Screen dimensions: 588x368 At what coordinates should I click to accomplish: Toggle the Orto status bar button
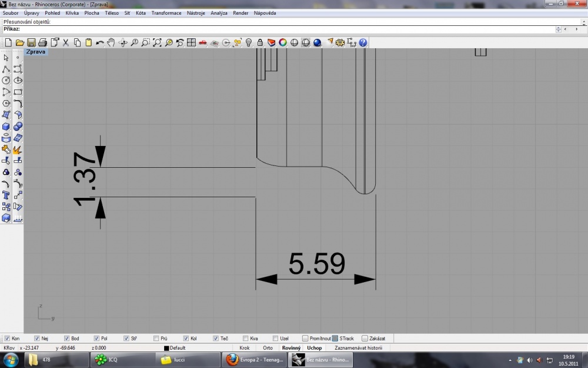coord(268,348)
